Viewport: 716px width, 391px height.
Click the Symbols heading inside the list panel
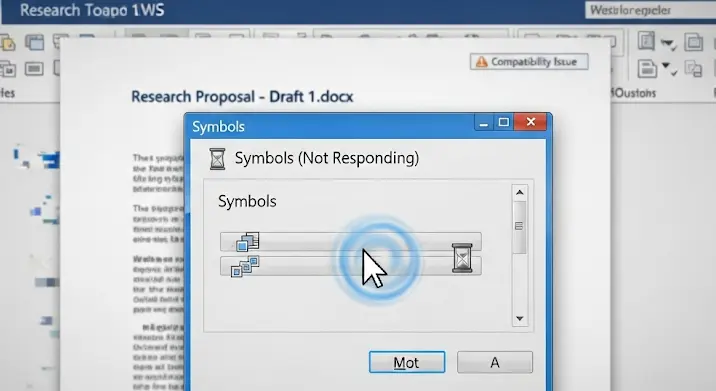[247, 201]
